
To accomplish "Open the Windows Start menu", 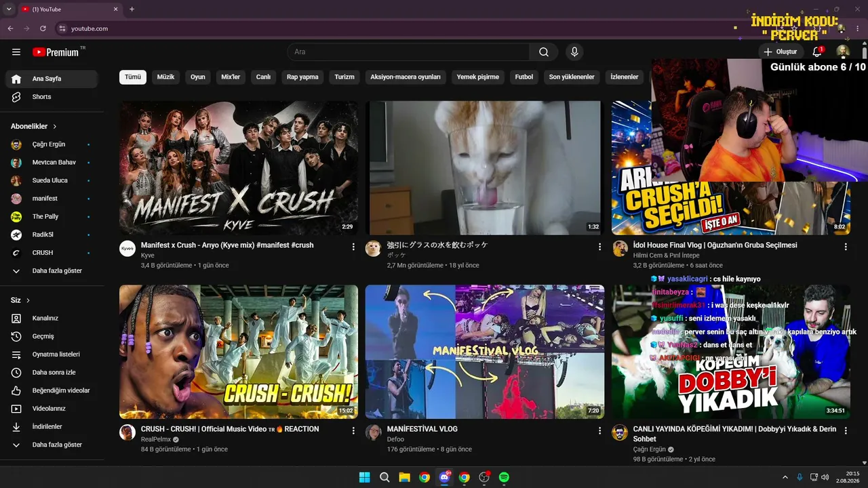I will (364, 477).
